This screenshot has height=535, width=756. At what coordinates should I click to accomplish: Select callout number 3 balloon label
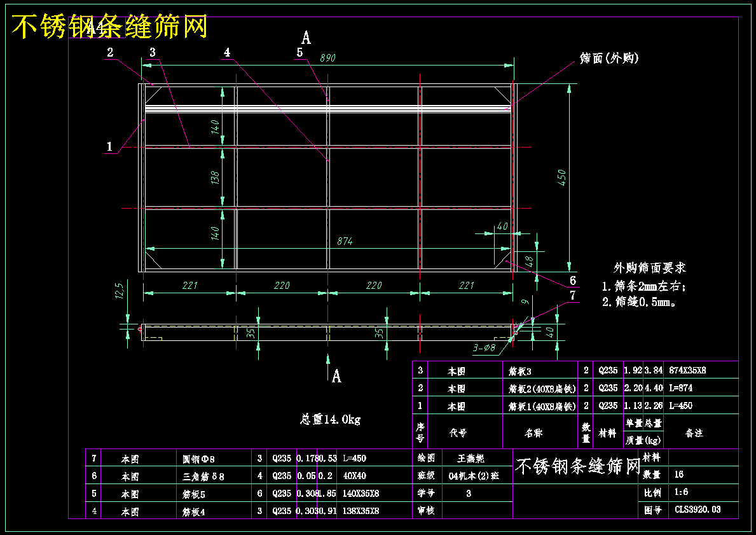coord(153,52)
